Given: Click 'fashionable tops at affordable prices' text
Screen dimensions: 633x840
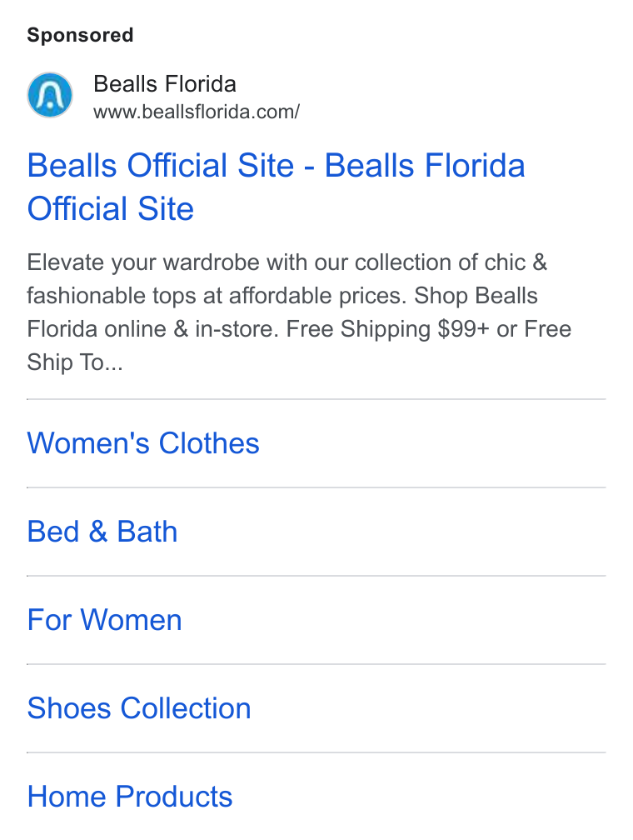Looking at the screenshot, I should (214, 296).
